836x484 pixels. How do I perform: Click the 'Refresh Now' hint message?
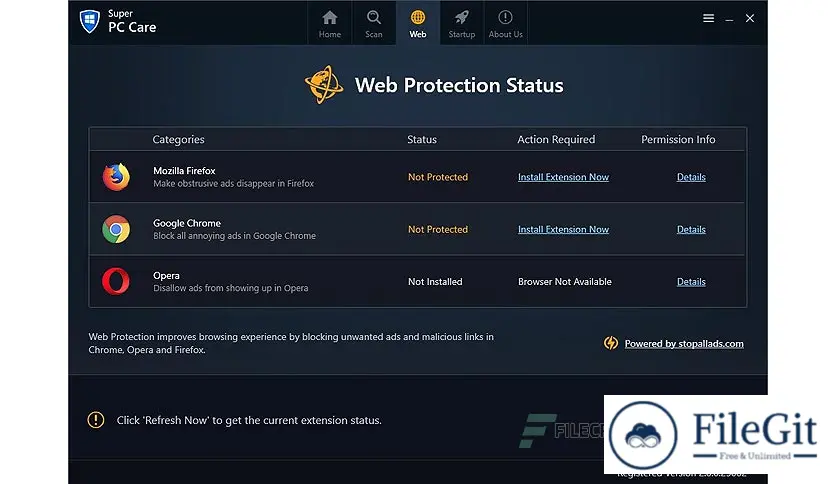249,420
